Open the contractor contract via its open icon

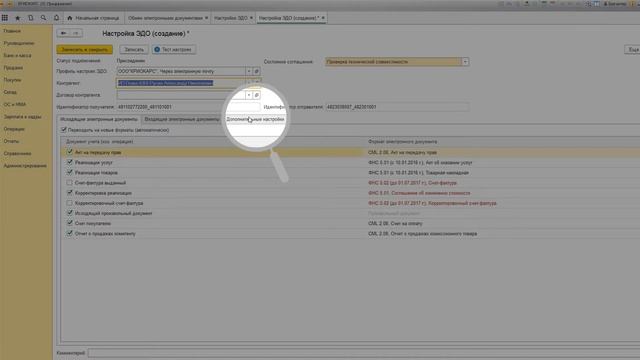pyautogui.click(x=256, y=95)
